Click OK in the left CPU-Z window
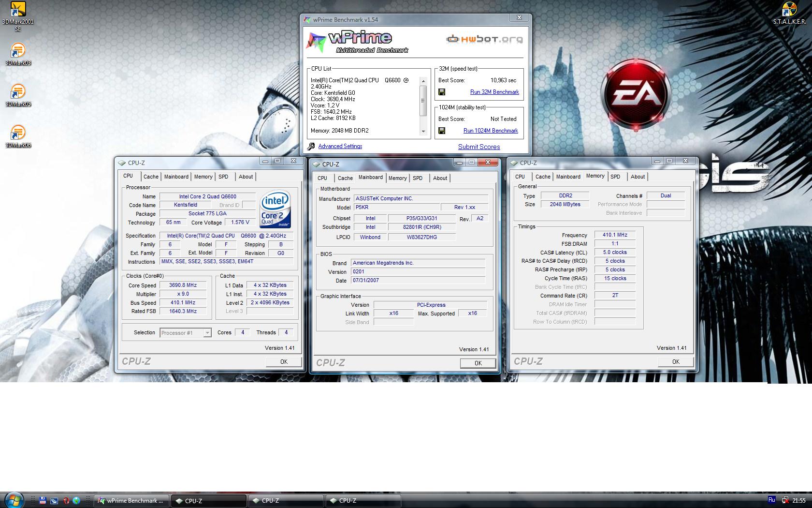The width and height of the screenshot is (812, 508). point(284,361)
